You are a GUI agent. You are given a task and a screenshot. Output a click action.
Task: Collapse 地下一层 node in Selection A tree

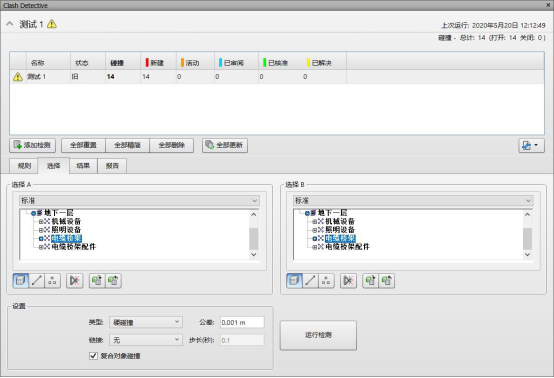point(34,213)
